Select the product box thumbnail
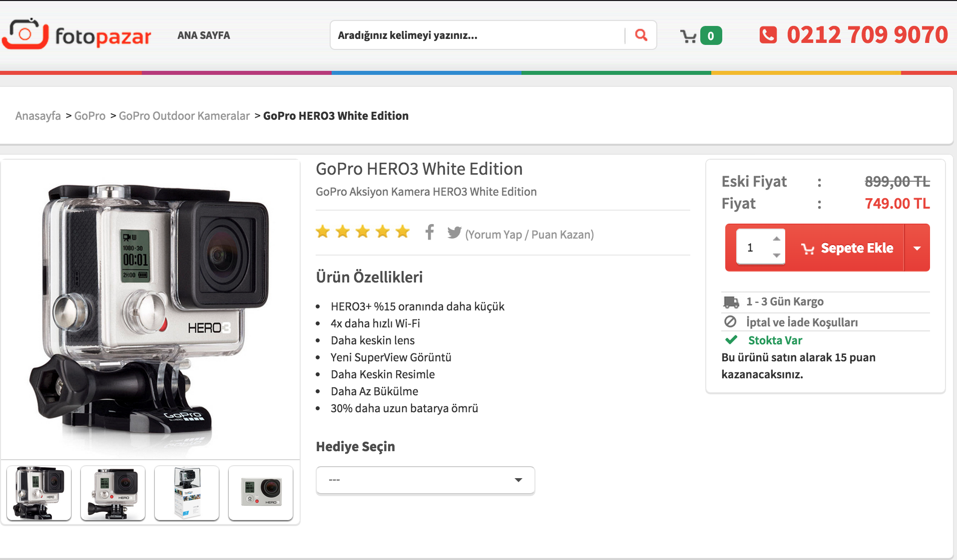Screen dimensions: 957x560 click(x=187, y=493)
